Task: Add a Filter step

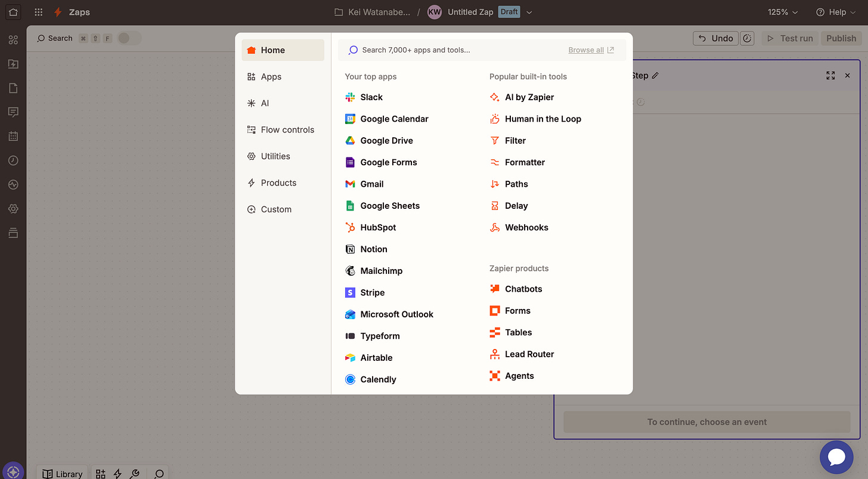Action: [507, 141]
